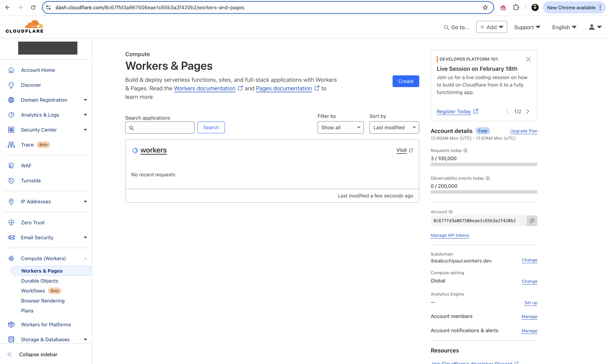Viewport: 608px width, 364px height.
Task: Open the user account menu
Action: 595,27
